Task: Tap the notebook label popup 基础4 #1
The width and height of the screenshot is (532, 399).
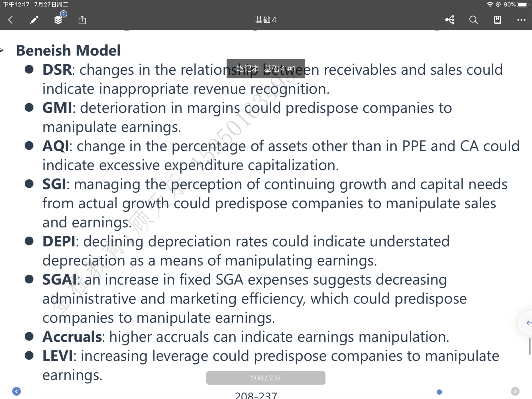Action: [x=266, y=69]
